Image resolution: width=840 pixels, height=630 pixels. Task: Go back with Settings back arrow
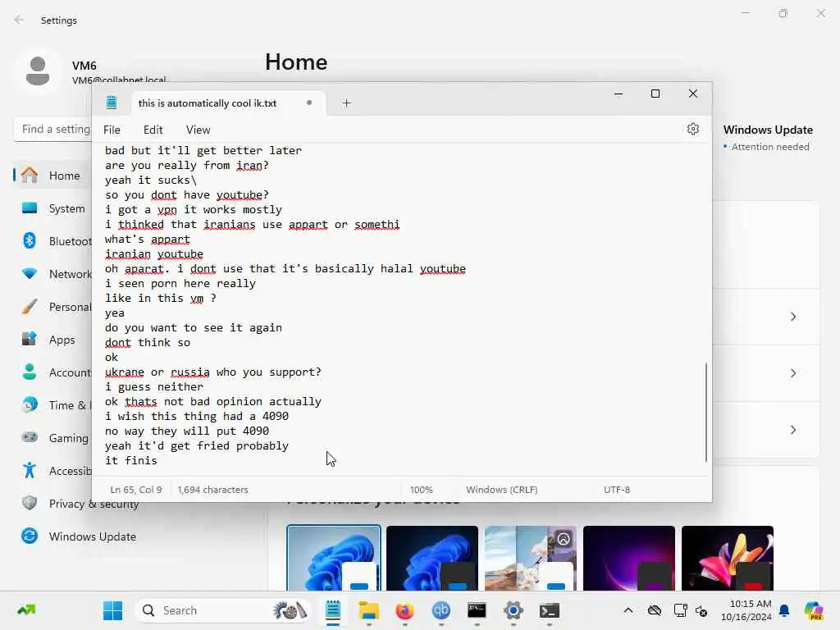pos(20,20)
